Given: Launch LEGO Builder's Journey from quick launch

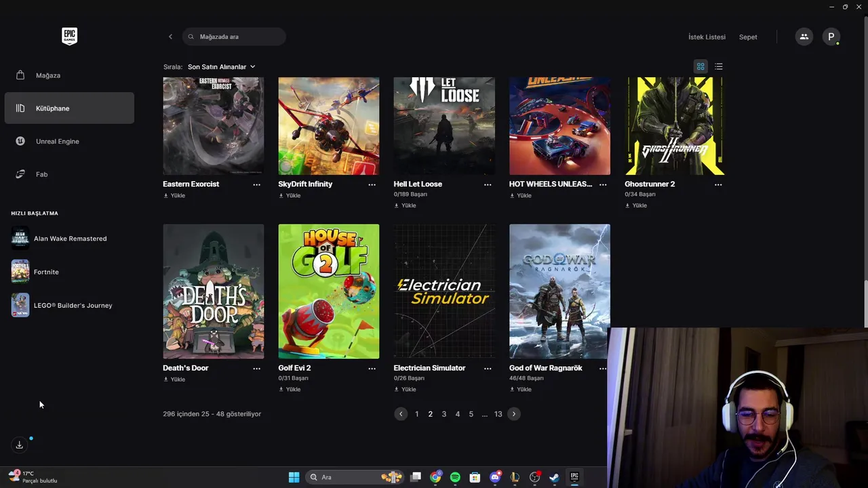Looking at the screenshot, I should click(62, 305).
